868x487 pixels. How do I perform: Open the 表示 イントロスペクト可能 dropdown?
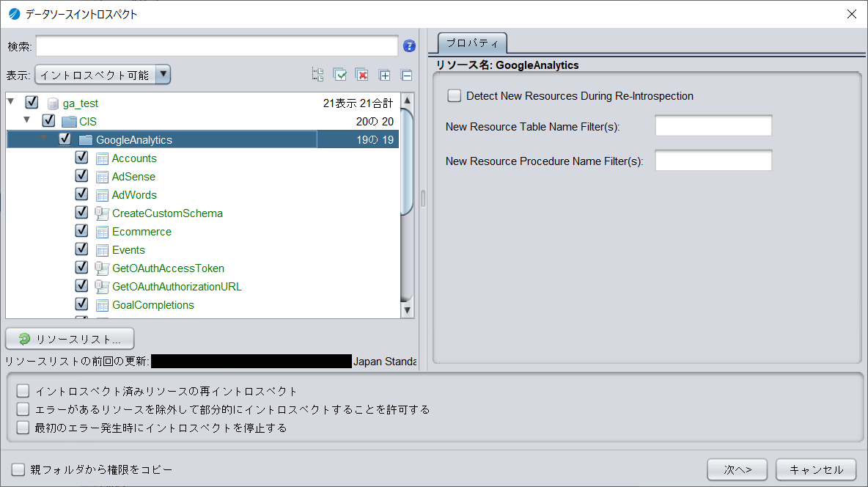(x=103, y=75)
